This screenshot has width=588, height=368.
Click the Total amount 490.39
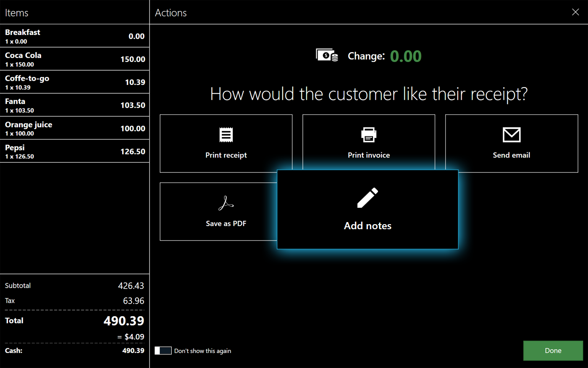pos(123,321)
